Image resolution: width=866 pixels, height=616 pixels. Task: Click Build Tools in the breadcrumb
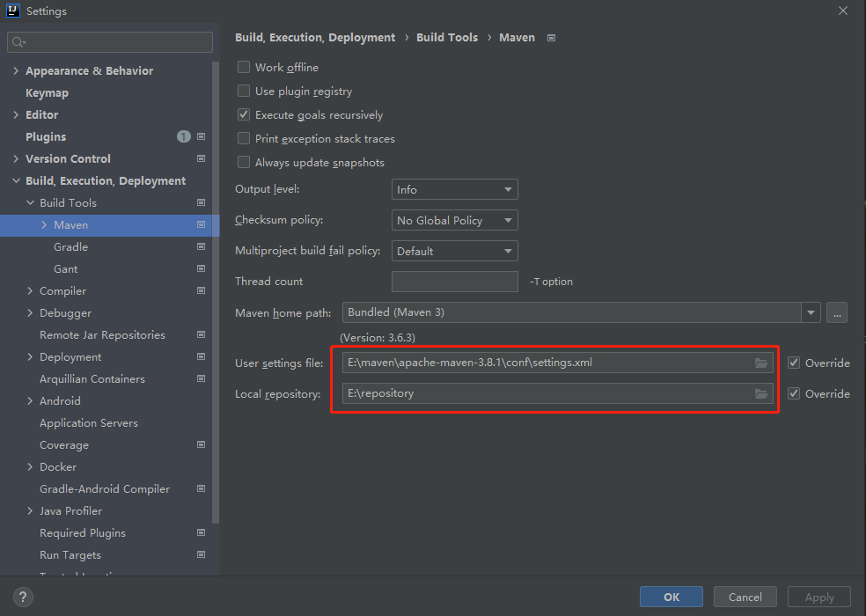[447, 38]
